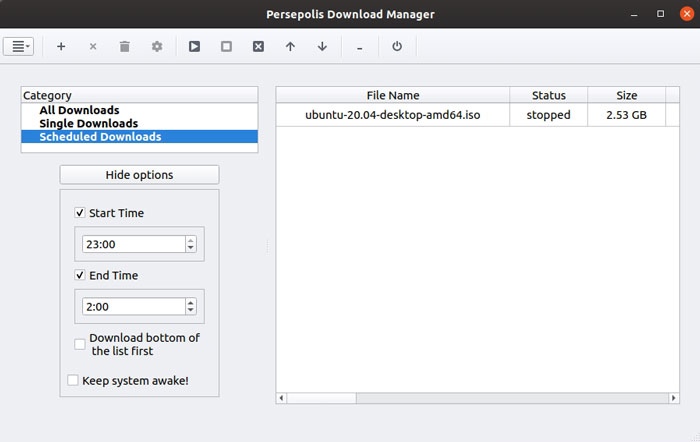The width and height of the screenshot is (700, 442).
Task: Open download properties gear icon
Action: [x=157, y=46]
